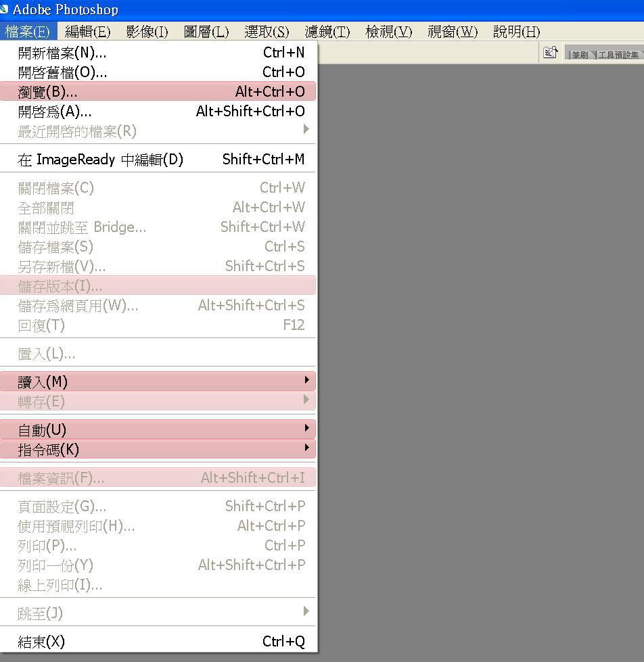The image size is (644, 662).
Task: Choose 在 ImageReady 中編輯(D) entry
Action: point(158,159)
